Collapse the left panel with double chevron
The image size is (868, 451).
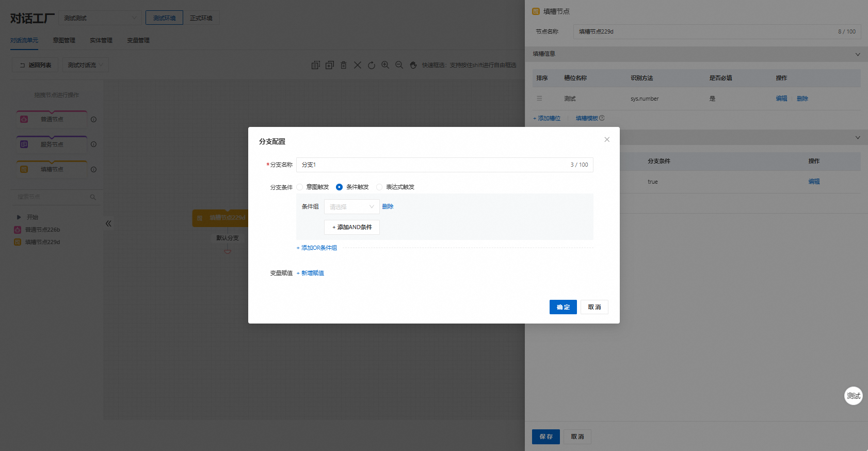[108, 224]
